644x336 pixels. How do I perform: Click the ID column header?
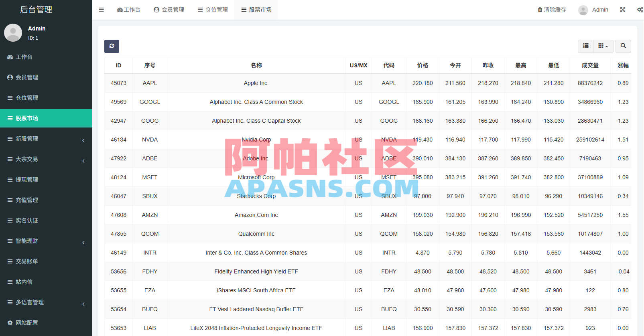click(x=118, y=65)
